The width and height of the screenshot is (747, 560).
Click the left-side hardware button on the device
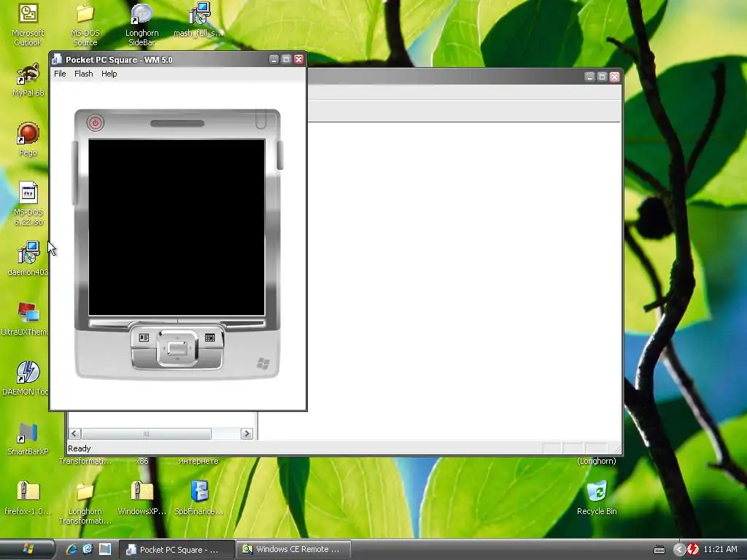click(x=74, y=174)
